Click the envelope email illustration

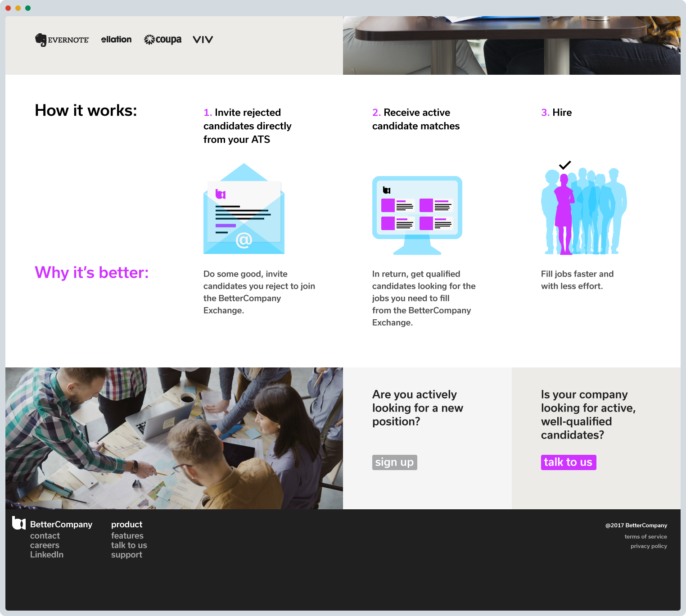pos(244,208)
